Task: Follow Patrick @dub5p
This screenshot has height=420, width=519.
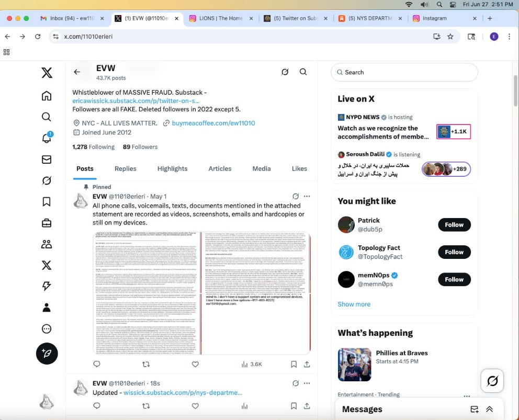Action: [x=454, y=225]
